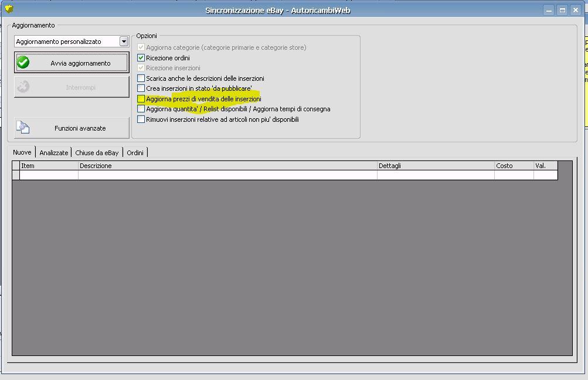This screenshot has width=588, height=380.
Task: Click the Descrizione column header
Action: pos(227,166)
